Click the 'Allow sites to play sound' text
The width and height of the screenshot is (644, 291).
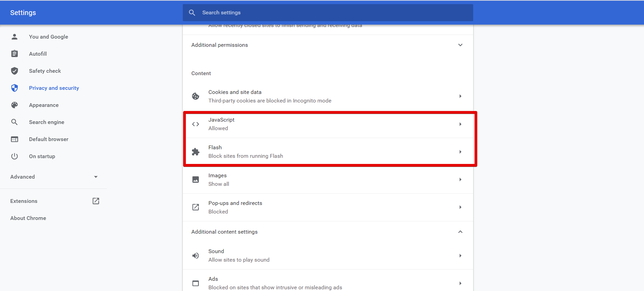[x=239, y=260]
